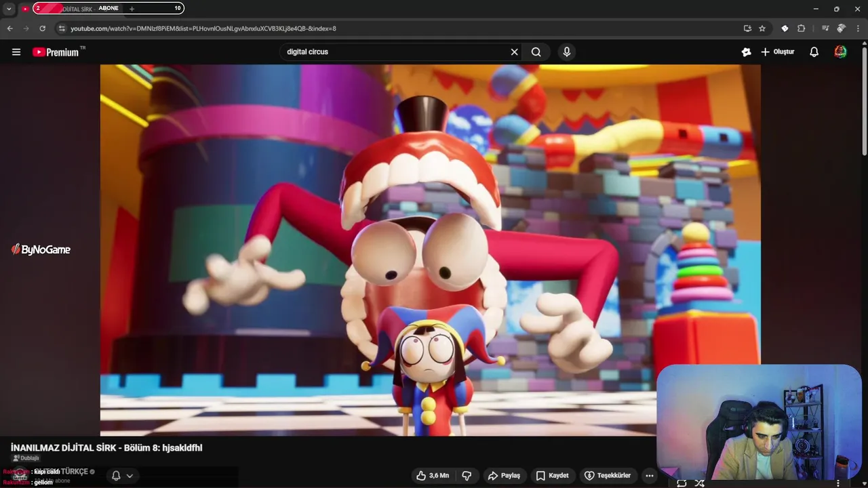Viewport: 868px width, 488px height.
Task: Open the account avatar menu
Action: tap(840, 52)
